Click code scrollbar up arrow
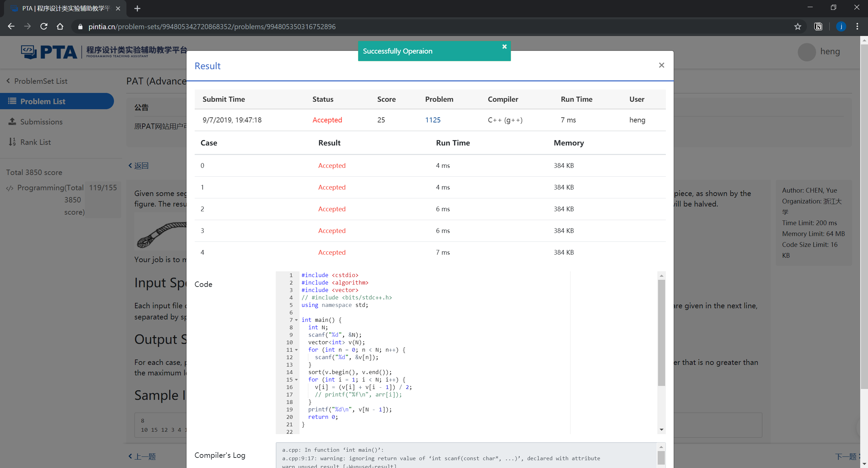This screenshot has width=868, height=468. tap(661, 275)
